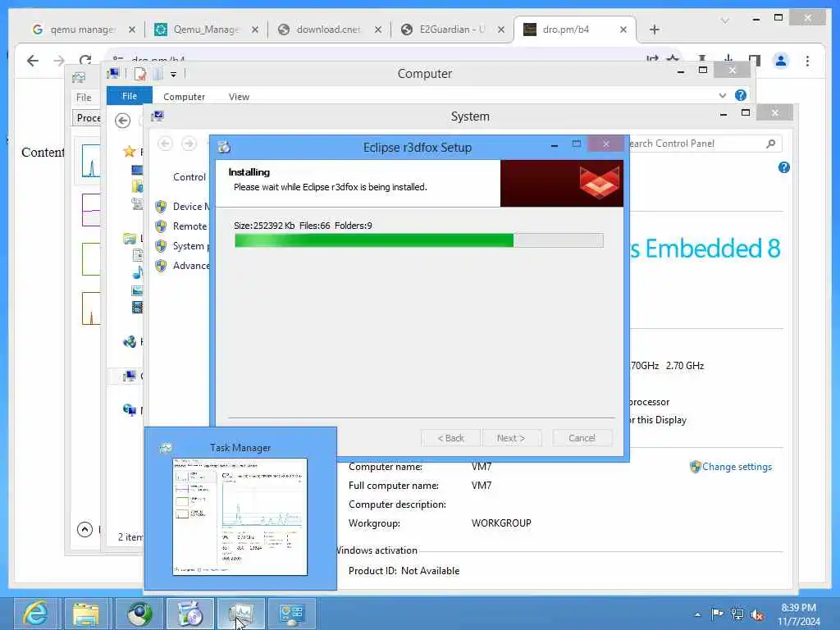Screen dimensions: 840x630
Task: Click the Music library icon in navigation pane
Action: tap(138, 272)
